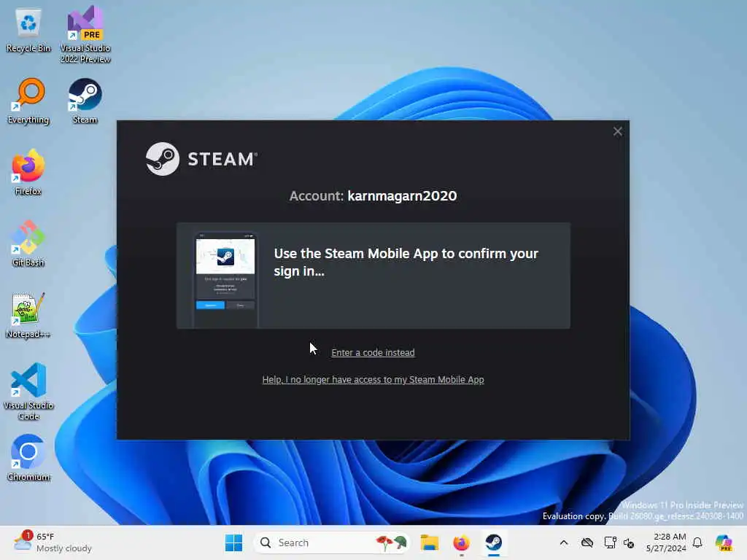Image resolution: width=747 pixels, height=560 pixels.
Task: Select the Notepad++ desktop shortcut
Action: [x=28, y=315]
